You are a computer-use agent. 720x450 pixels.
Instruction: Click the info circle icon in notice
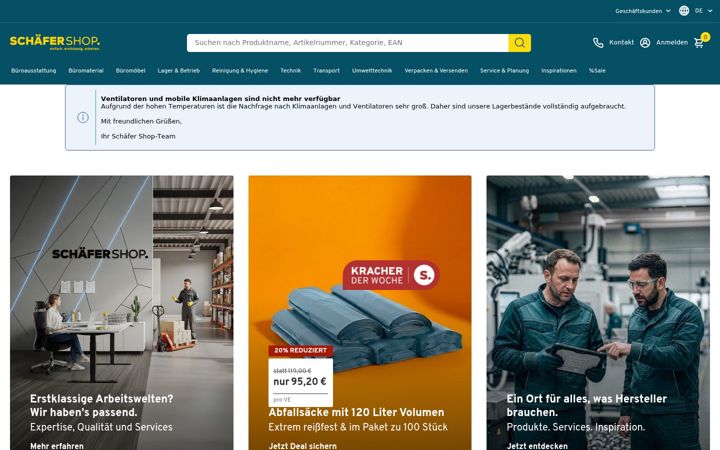point(83,118)
